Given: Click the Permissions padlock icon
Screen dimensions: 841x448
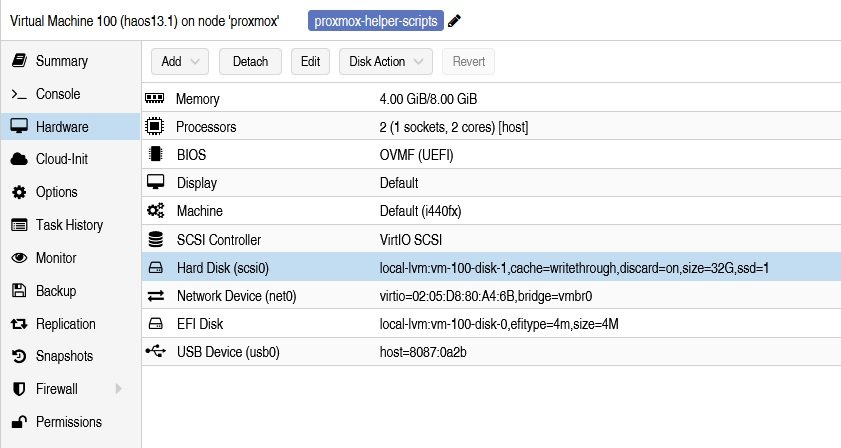Looking at the screenshot, I should [18, 422].
